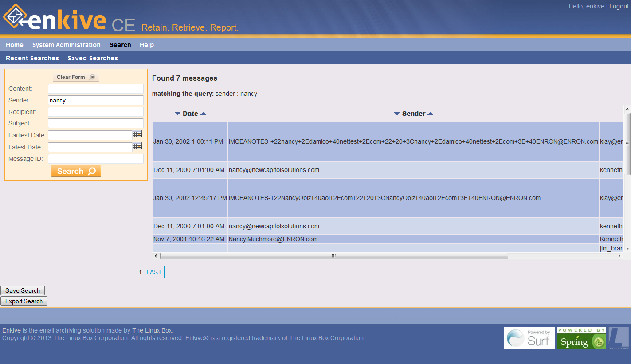Screen dimensions: 631x364
Task: Click the Clear Form X icon
Action: tap(92, 77)
